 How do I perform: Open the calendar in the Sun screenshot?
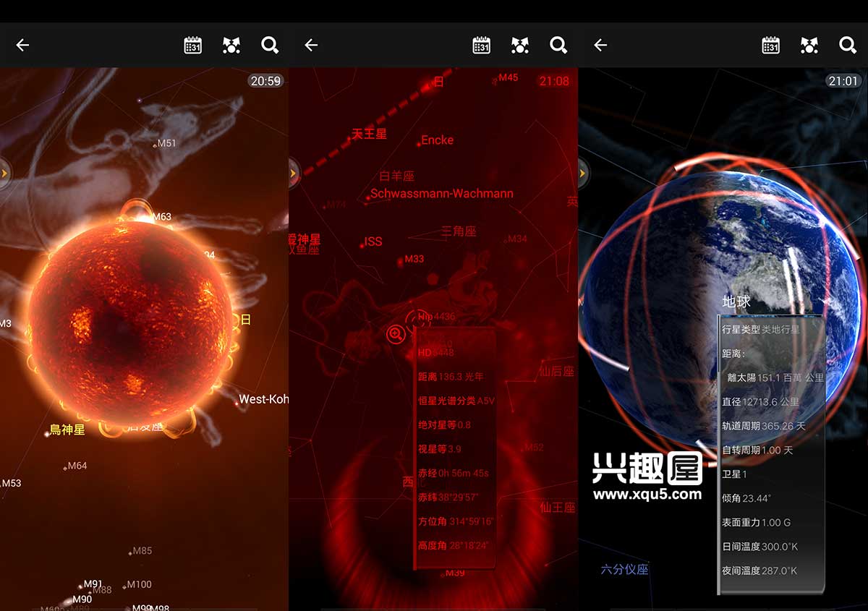(192, 45)
